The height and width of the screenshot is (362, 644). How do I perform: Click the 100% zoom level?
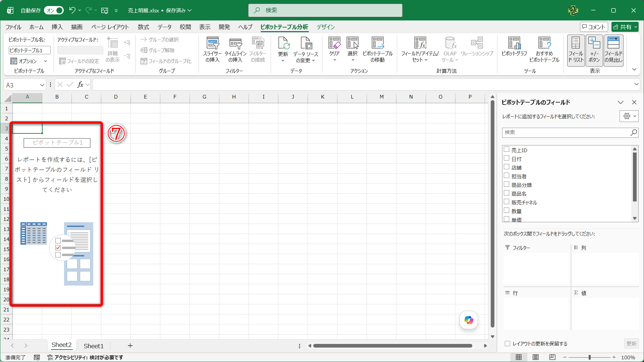click(x=628, y=357)
